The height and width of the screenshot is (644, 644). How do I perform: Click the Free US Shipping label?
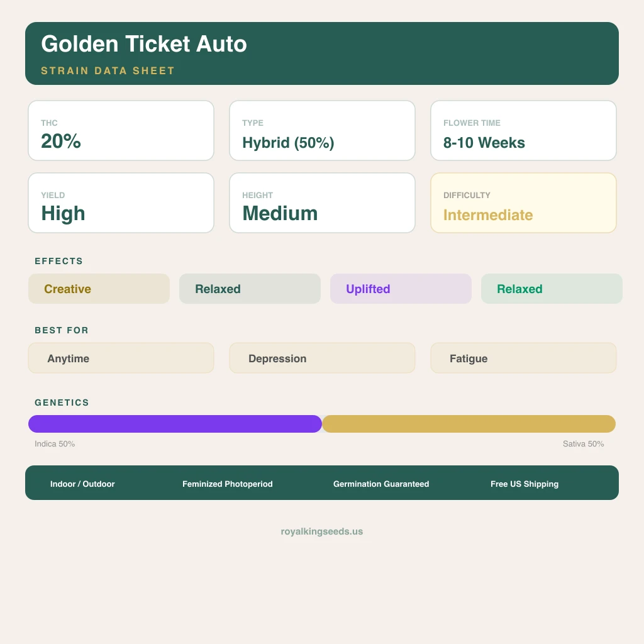point(525,484)
